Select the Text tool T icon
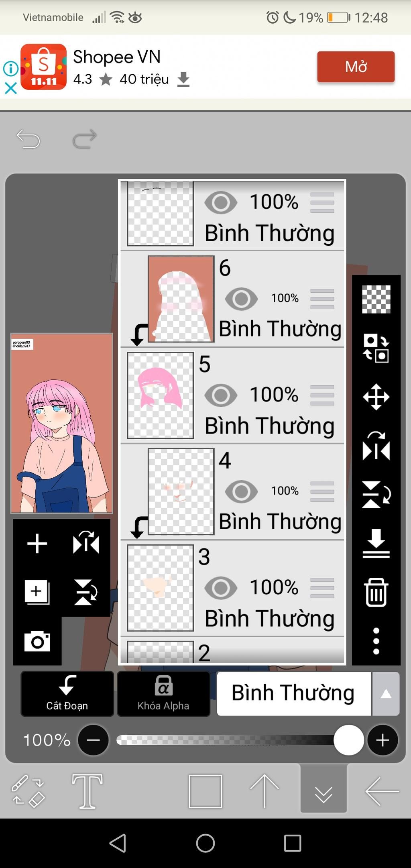Image resolution: width=411 pixels, height=868 pixels. (x=87, y=791)
